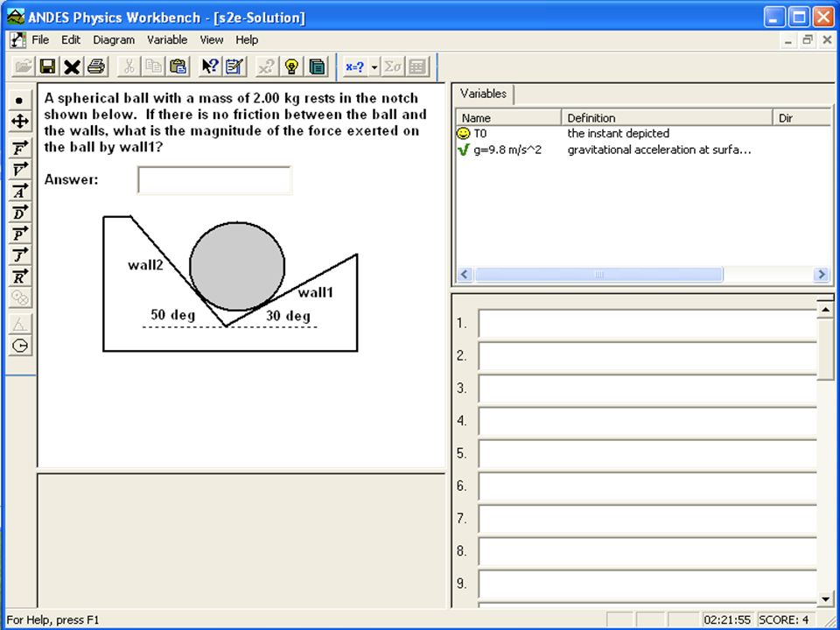
Task: Click equation line 9 input field
Action: click(x=647, y=584)
